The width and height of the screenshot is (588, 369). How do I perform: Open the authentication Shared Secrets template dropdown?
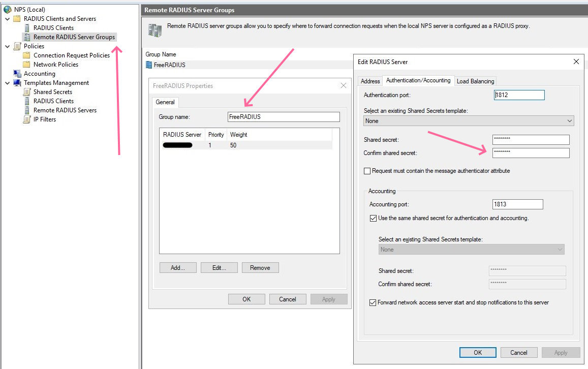click(x=469, y=121)
